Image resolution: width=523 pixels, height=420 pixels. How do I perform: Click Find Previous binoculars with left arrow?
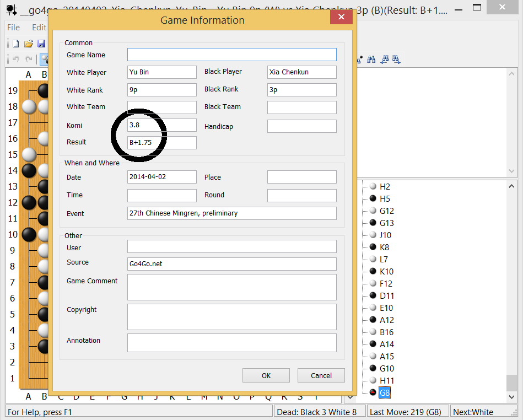coord(385,60)
